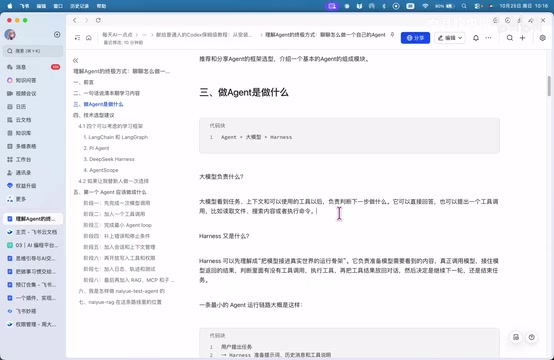Image resolution: width=554 pixels, height=360 pixels.
Task: Jump to outline 阶段三：完成最小 Agent loop
Action: [x=117, y=225]
